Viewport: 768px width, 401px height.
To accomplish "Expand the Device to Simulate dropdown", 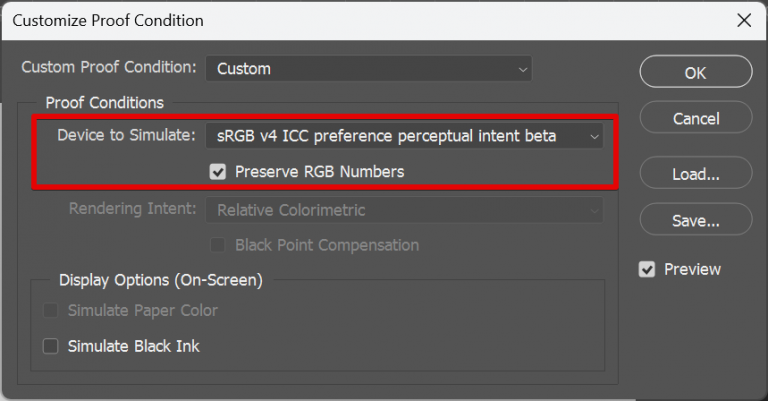I will (x=404, y=135).
